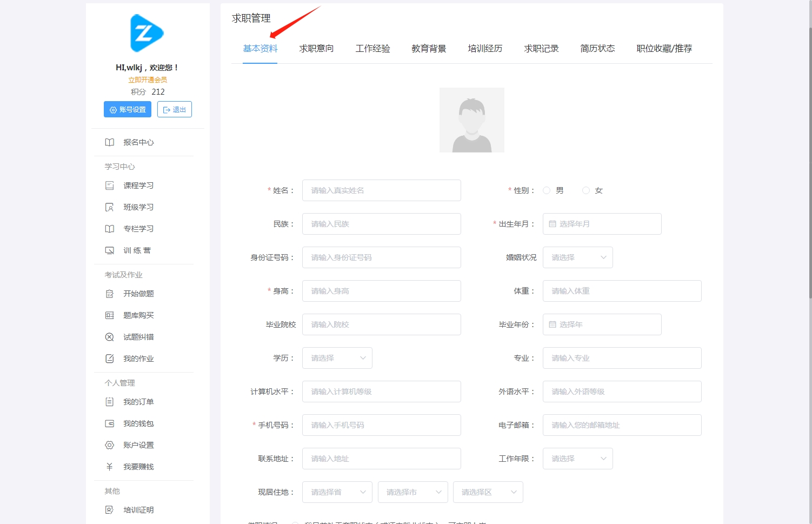Switch to the 工作经验 tab
Viewport: 812px width, 524px height.
pyautogui.click(x=373, y=49)
